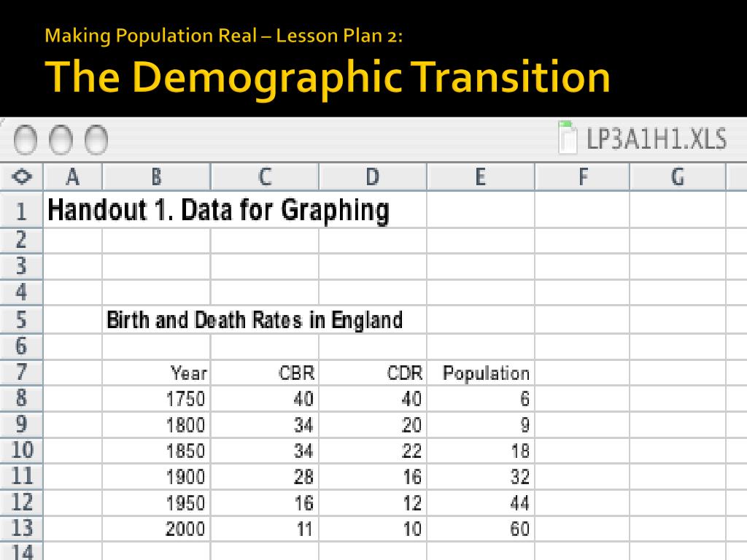
Task: Select the CBR value for 1750
Action: point(265,399)
